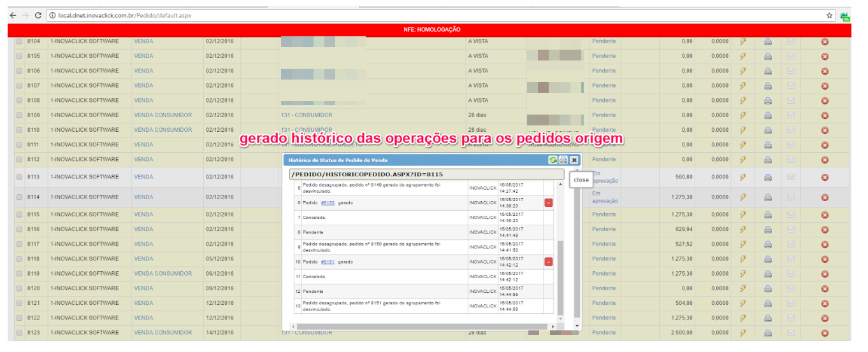This screenshot has width=868, height=352.
Task: Open the #8151 order link in history
Action: pos(328,262)
